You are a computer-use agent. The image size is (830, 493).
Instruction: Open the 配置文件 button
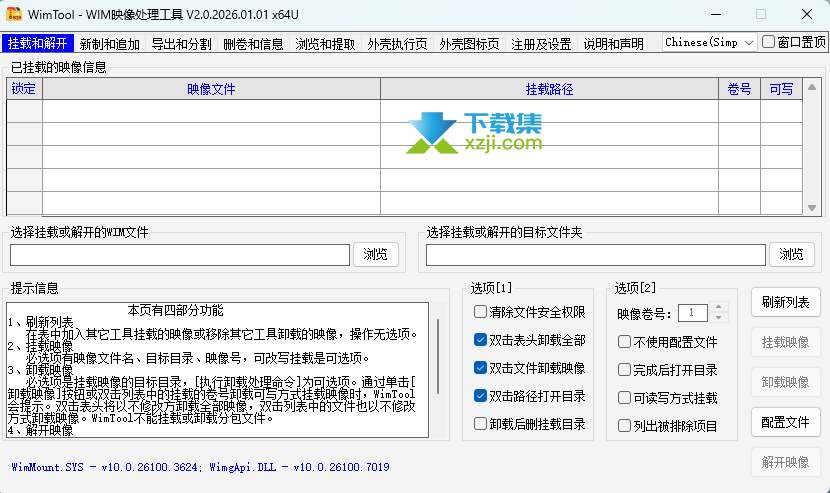[x=785, y=422]
